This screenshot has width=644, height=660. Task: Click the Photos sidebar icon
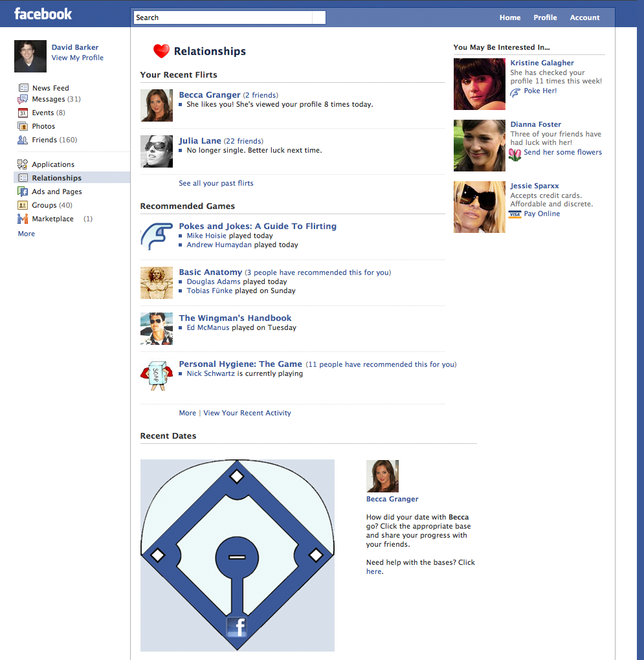pos(23,126)
